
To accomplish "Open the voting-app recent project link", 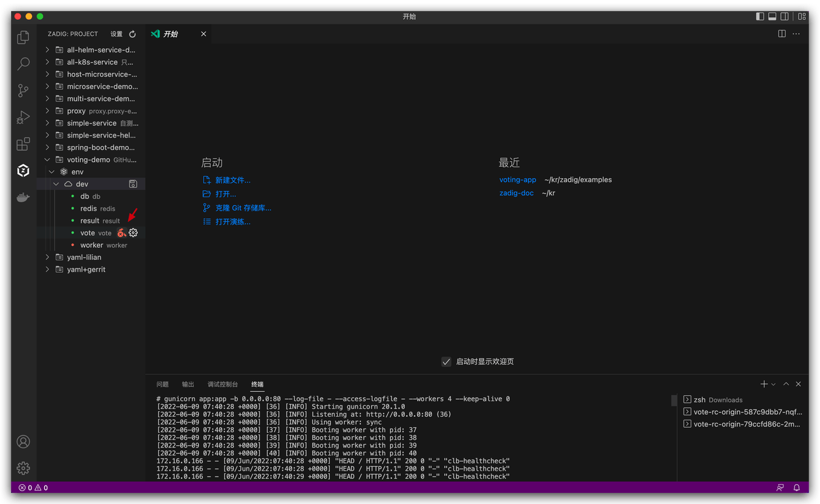I will click(518, 179).
